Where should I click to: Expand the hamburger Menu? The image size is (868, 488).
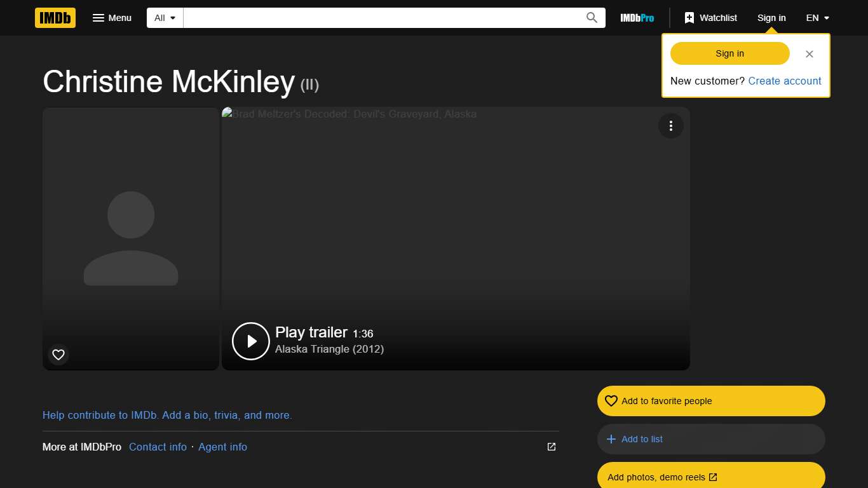(x=112, y=18)
